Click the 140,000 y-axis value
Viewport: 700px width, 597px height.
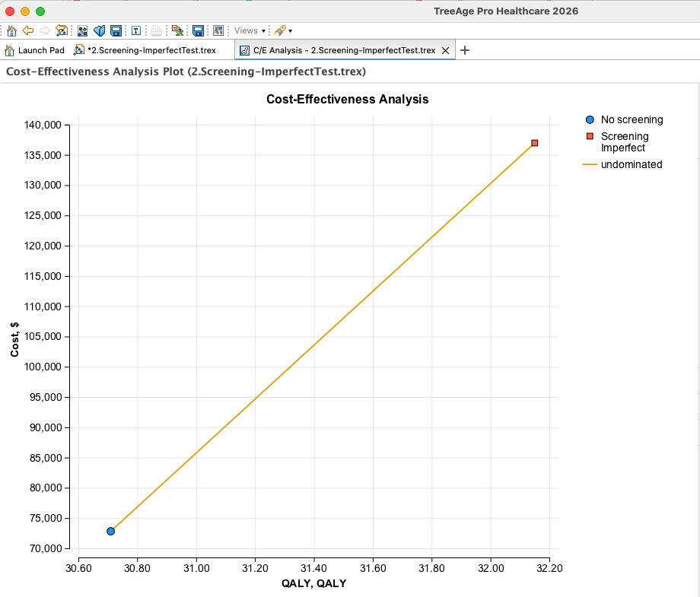point(43,125)
